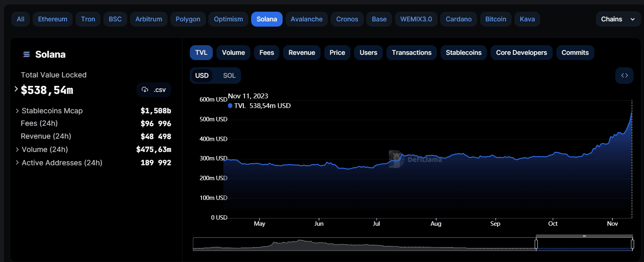Switch chart denomination to SOL
Image resolution: width=644 pixels, height=262 pixels.
coord(229,76)
